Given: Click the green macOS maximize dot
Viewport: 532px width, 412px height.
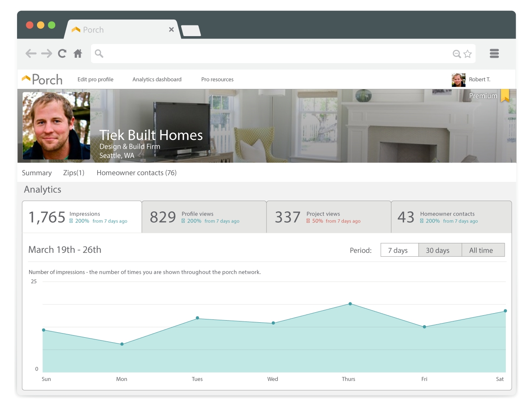Looking at the screenshot, I should [52, 25].
